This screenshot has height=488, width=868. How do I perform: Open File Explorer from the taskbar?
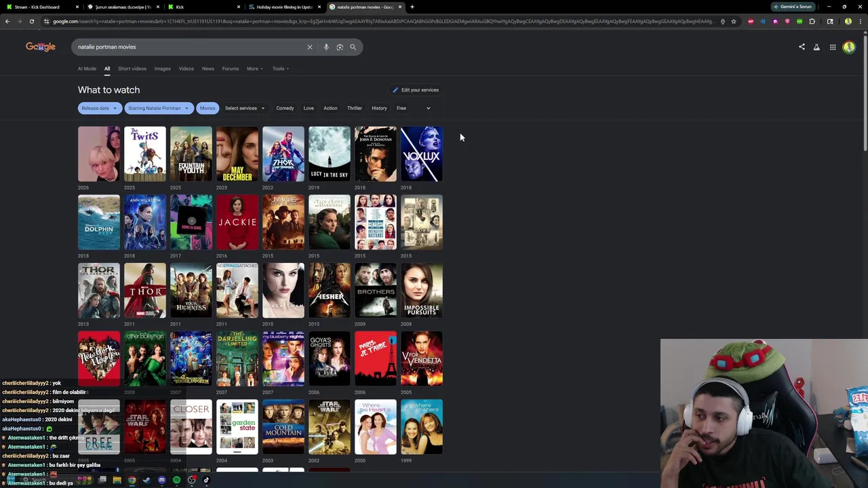[x=117, y=480]
